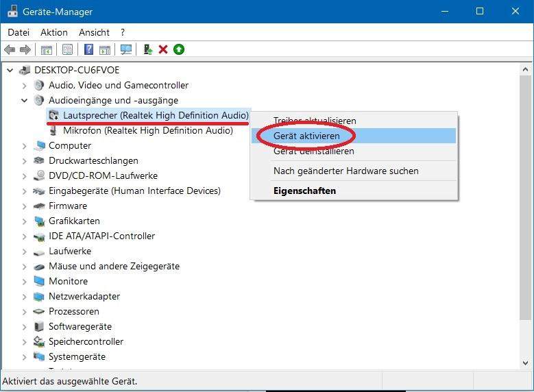Select the Grafikkarten tree entry
534x392 pixels.
click(74, 221)
